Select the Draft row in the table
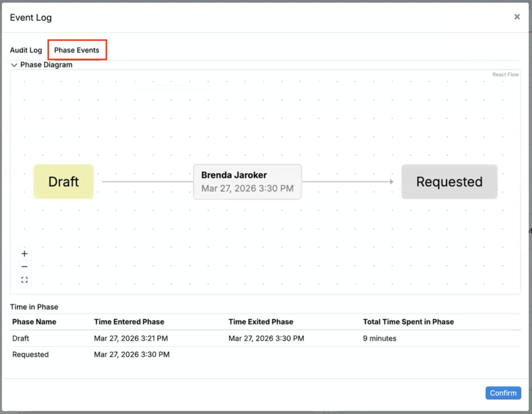The width and height of the screenshot is (532, 414). [21, 339]
